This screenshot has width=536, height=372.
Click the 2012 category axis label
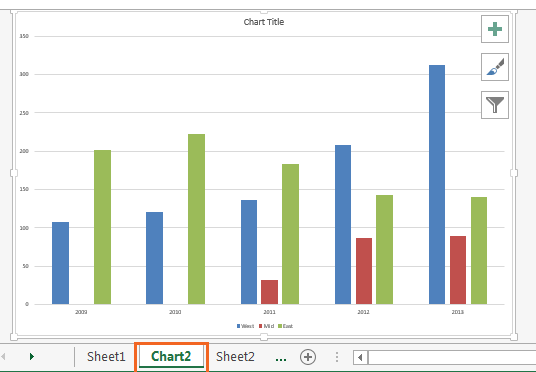363,312
